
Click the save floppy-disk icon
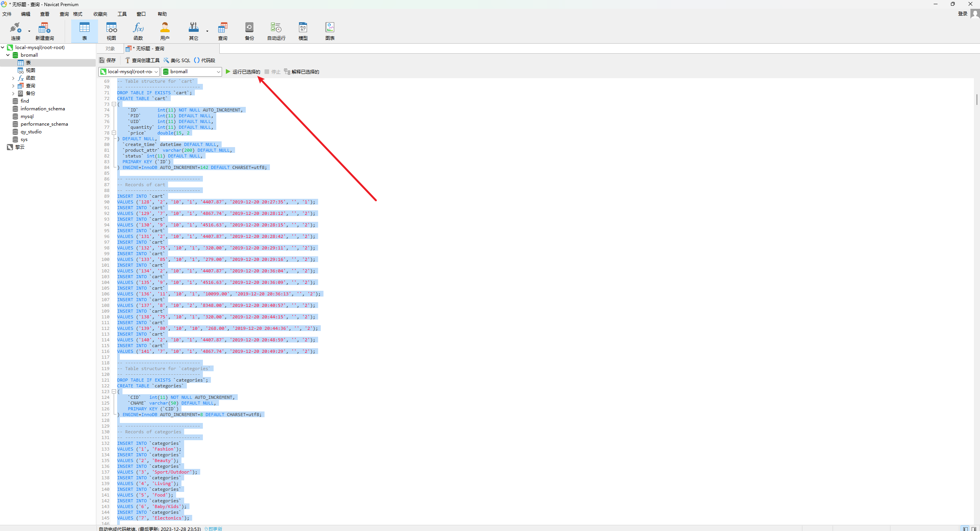point(102,60)
